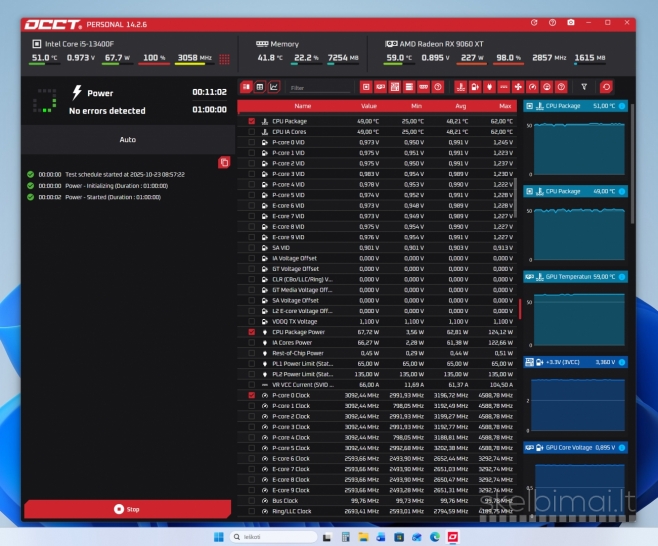Copy test log with red clipboard icon
The width and height of the screenshot is (658, 546).
(x=224, y=162)
